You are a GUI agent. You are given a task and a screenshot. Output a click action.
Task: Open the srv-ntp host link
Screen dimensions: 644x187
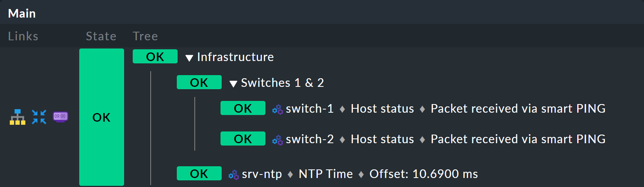(262, 174)
